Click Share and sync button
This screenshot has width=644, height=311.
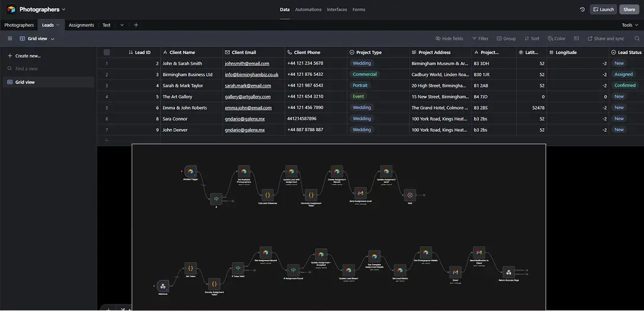[606, 39]
